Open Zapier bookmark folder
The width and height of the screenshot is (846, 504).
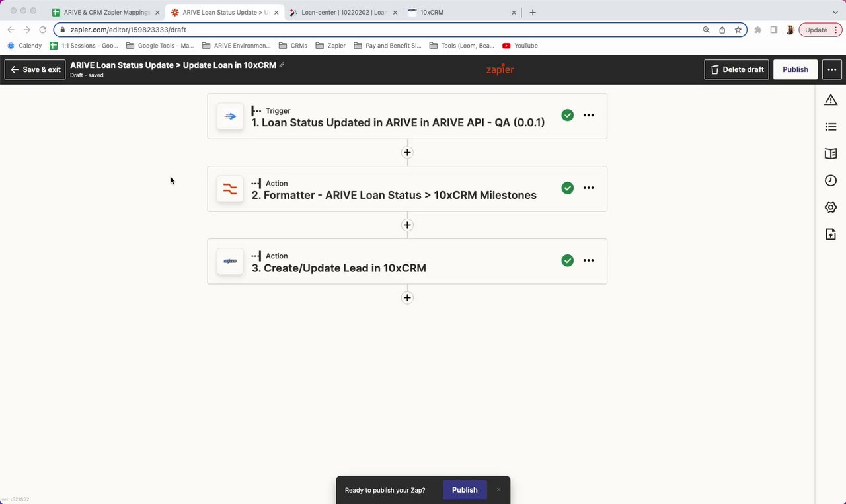click(330, 46)
